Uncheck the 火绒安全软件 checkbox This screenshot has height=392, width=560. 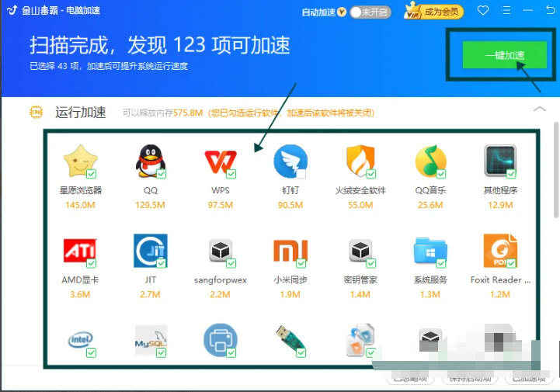click(371, 174)
